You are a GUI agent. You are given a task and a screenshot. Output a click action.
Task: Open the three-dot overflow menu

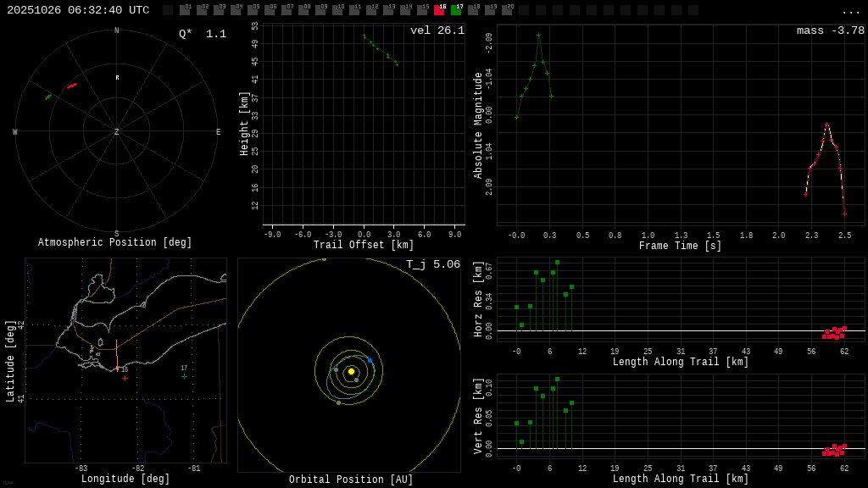click(850, 11)
